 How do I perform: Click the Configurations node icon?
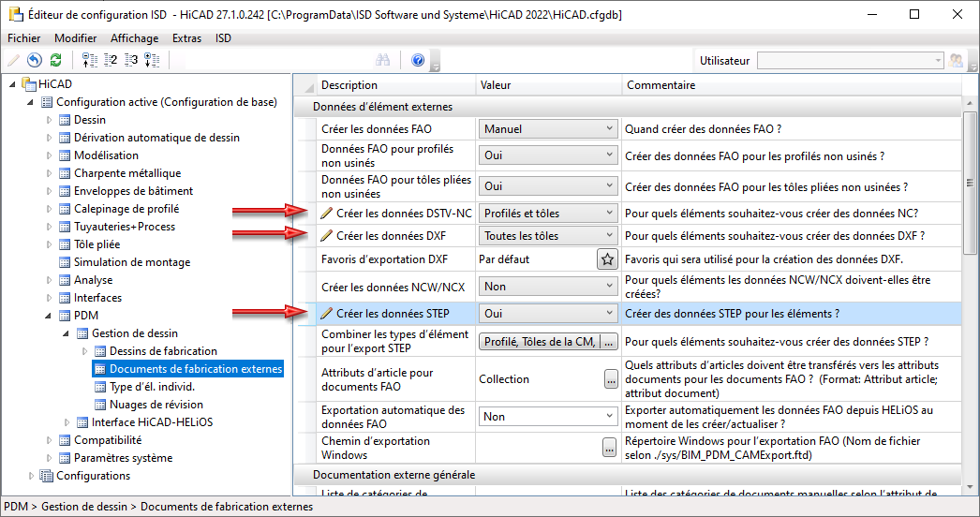coord(46,477)
